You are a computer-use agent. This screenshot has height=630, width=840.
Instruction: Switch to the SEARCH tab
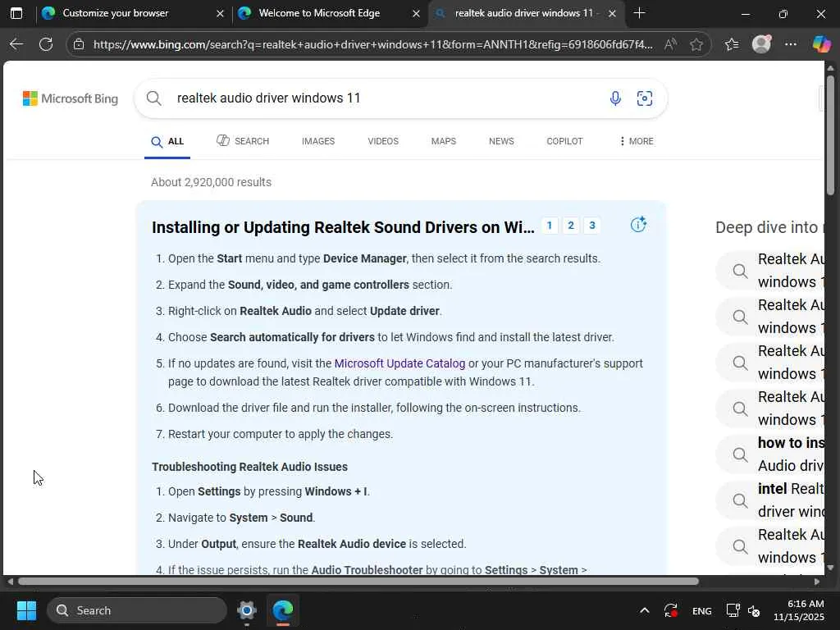click(243, 141)
